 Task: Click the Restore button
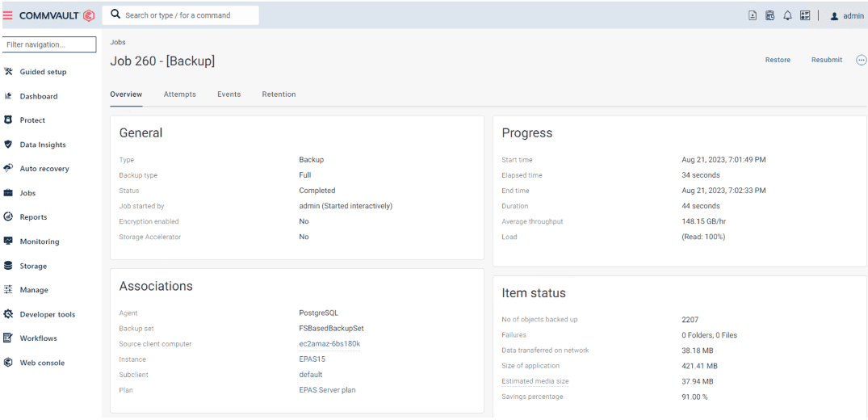778,60
